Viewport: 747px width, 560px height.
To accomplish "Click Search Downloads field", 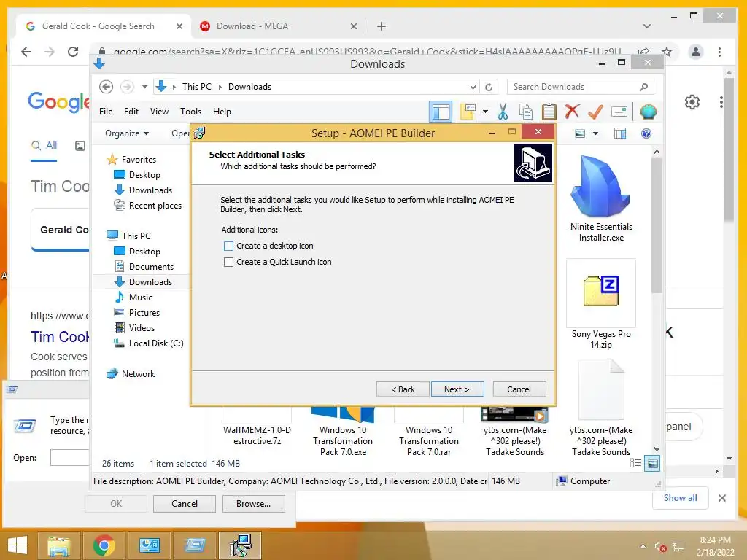I will coord(580,87).
